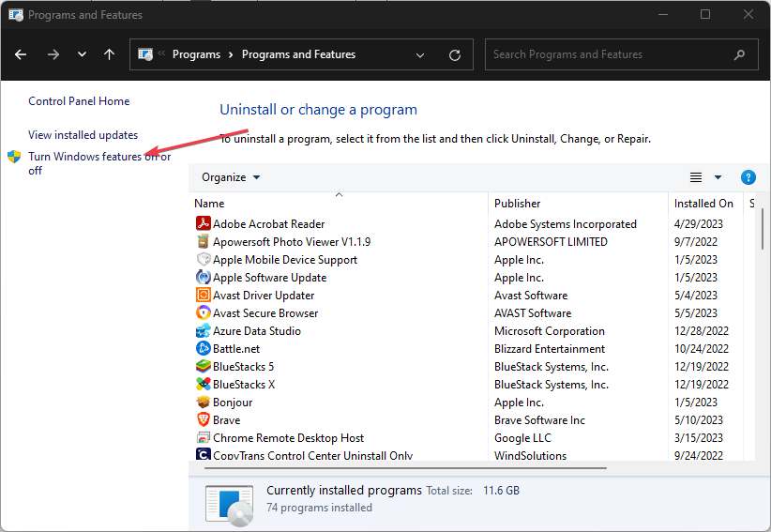Image resolution: width=771 pixels, height=532 pixels.
Task: Expand the view options dropdown arrow
Action: [x=718, y=177]
